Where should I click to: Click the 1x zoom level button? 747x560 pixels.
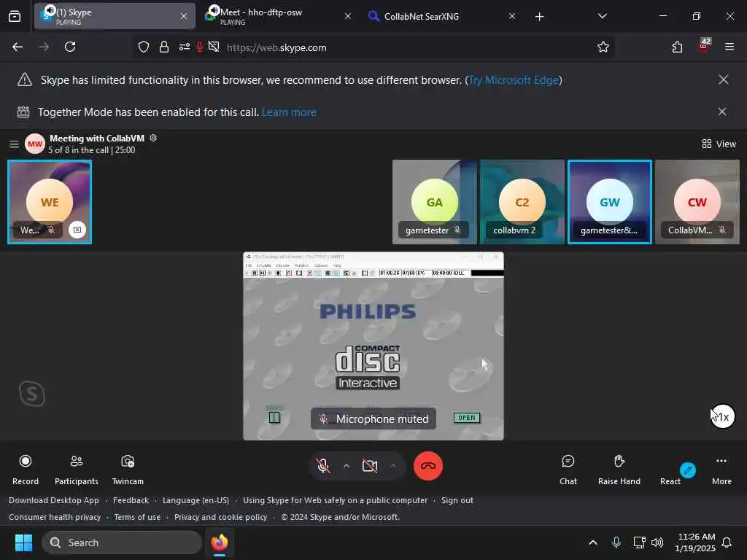[723, 416]
